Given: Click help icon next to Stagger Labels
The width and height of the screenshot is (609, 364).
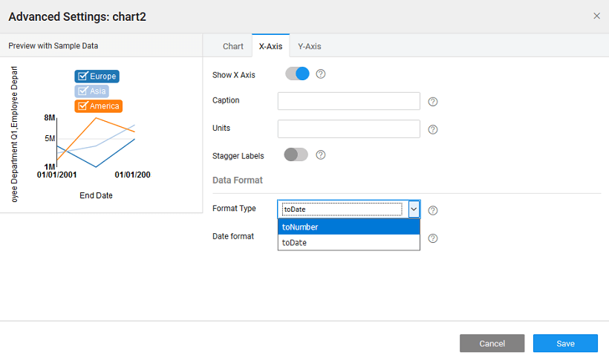Looking at the screenshot, I should [x=321, y=155].
